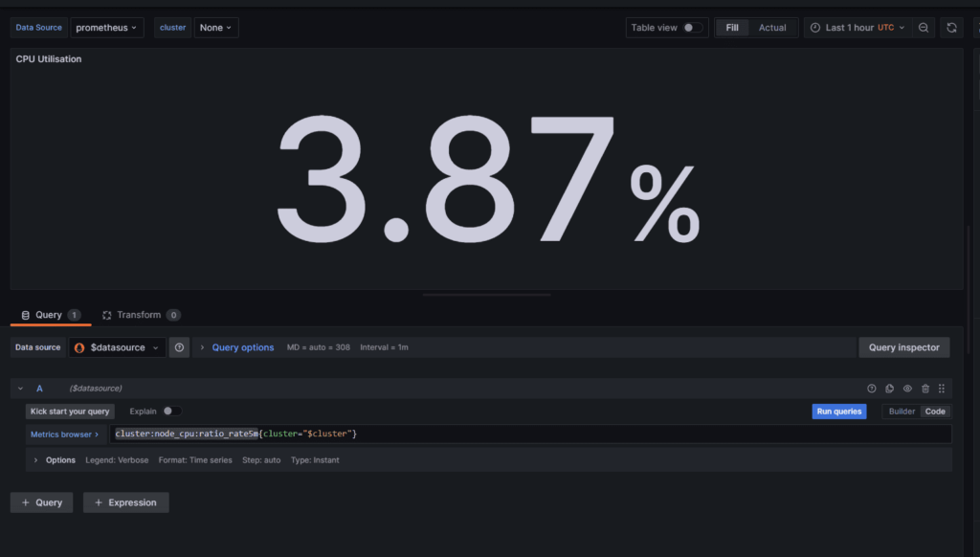Click Kick start your query
Image resolution: width=980 pixels, height=557 pixels.
[70, 412]
